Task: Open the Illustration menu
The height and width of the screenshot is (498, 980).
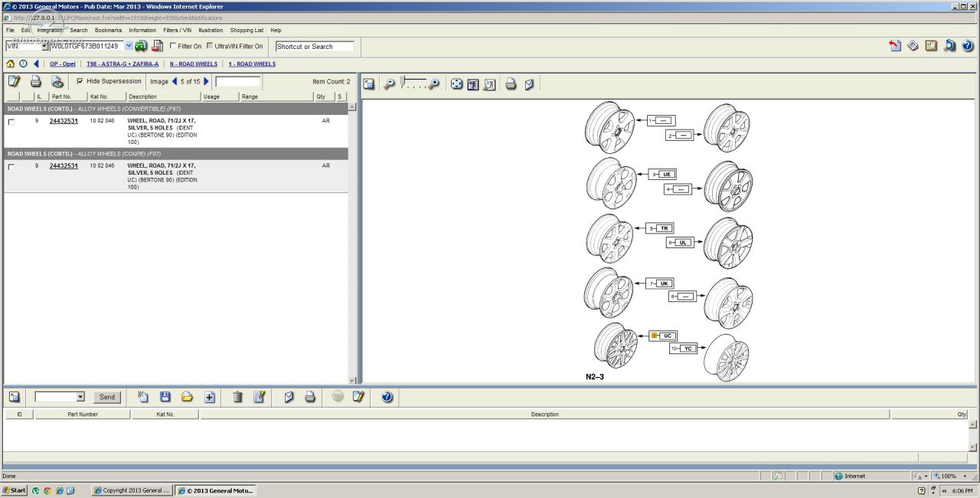Action: click(x=211, y=31)
